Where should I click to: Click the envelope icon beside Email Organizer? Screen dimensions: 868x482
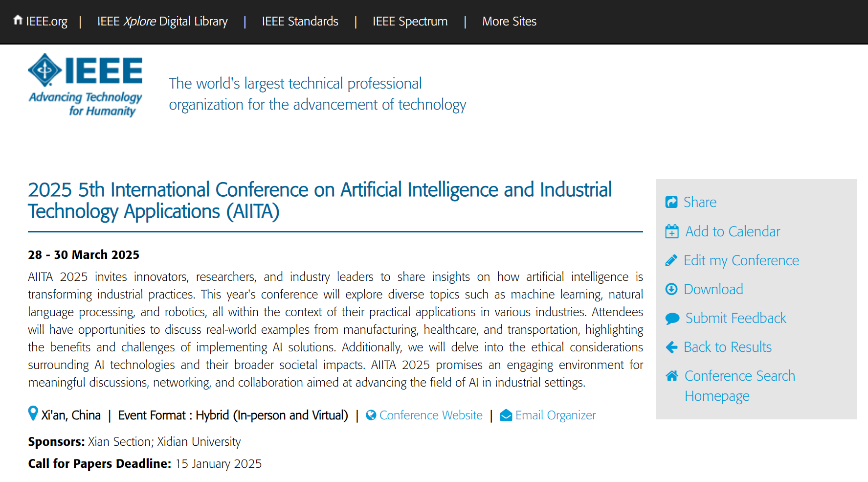(506, 415)
